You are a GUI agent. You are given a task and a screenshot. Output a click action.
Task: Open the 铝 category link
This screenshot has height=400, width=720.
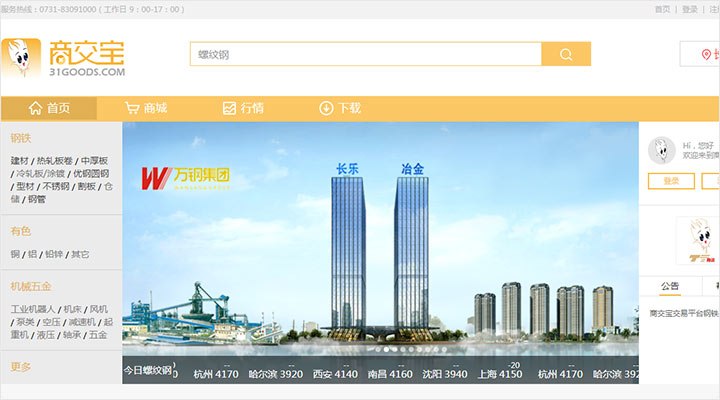pos(32,254)
